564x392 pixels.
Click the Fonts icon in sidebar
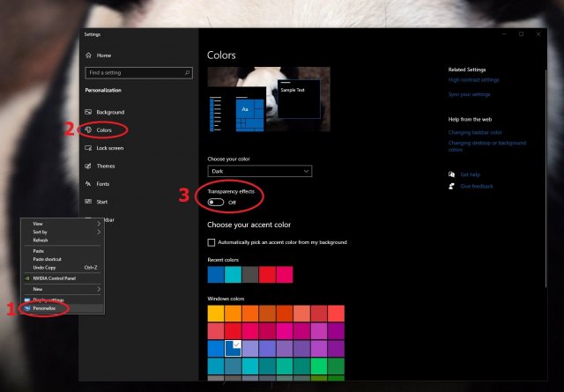(x=88, y=183)
